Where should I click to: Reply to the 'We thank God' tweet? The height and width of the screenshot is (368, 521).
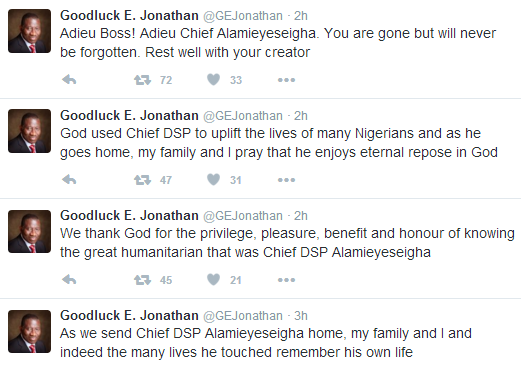[x=69, y=280]
